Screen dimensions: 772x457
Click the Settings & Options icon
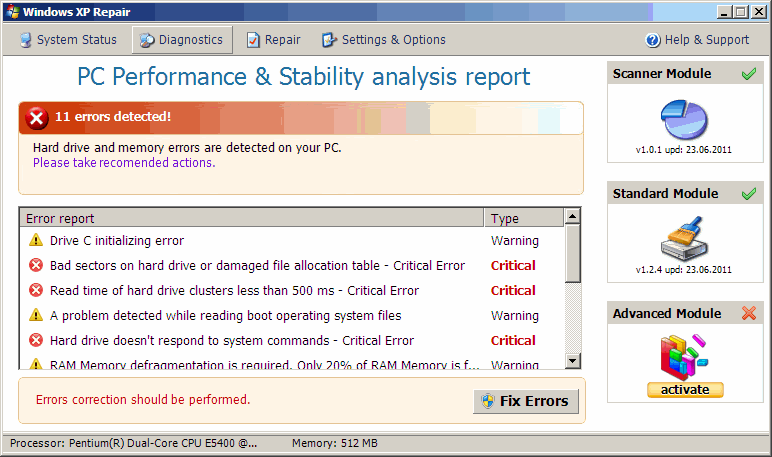[329, 40]
